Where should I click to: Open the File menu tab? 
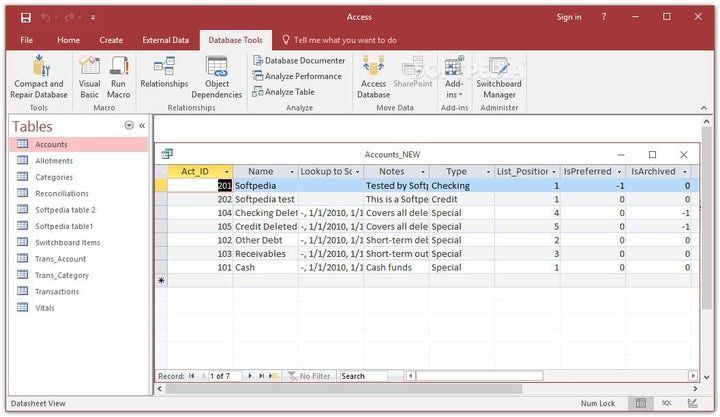(27, 40)
